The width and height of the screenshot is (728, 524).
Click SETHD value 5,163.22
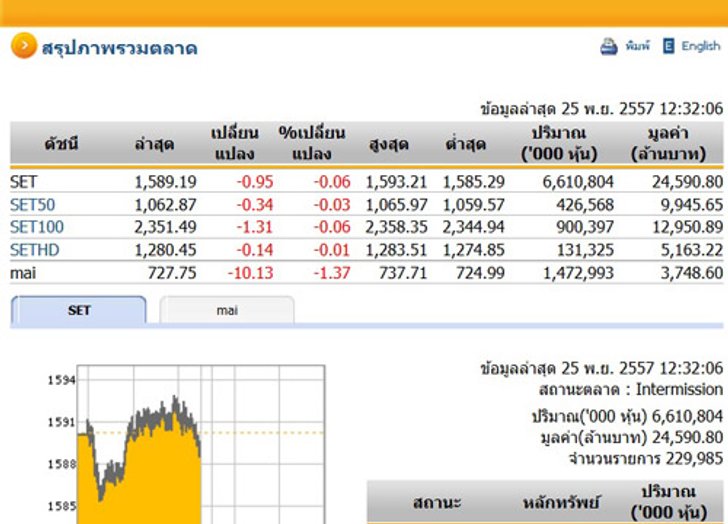coord(692,250)
